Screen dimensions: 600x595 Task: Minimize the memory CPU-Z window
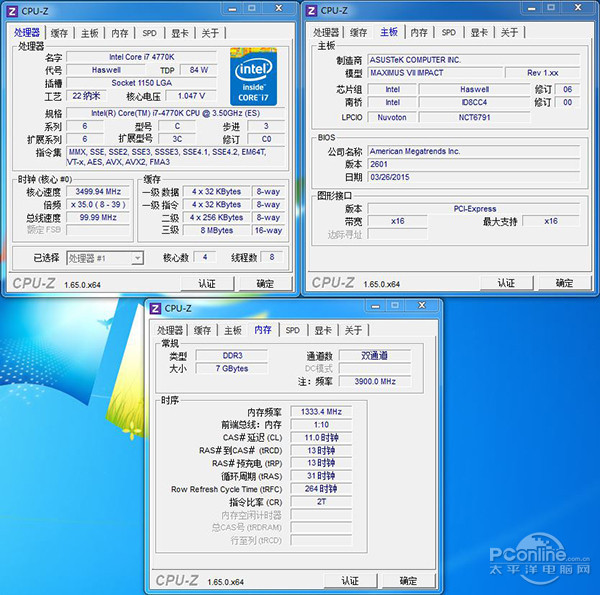click(x=376, y=306)
